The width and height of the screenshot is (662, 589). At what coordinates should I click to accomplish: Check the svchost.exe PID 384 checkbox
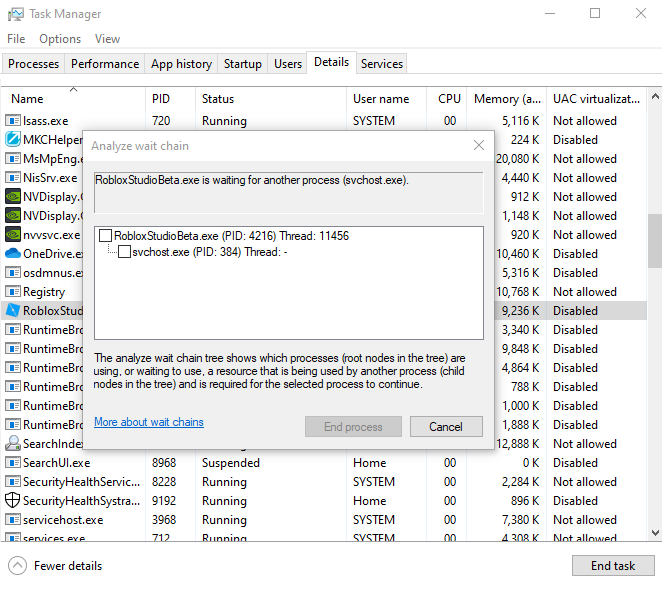tap(124, 252)
